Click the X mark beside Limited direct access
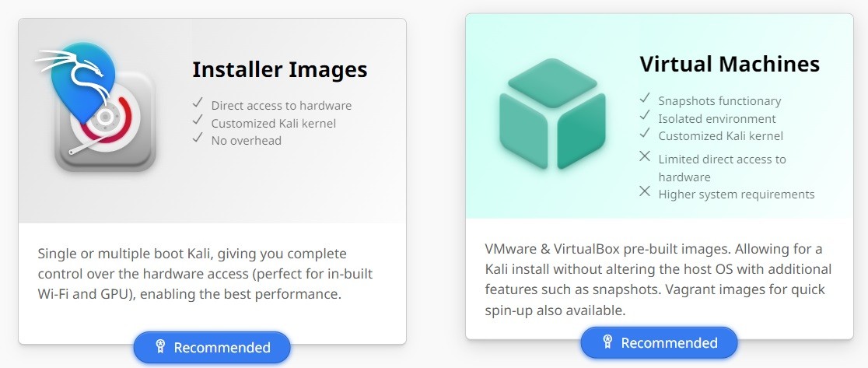 [645, 157]
